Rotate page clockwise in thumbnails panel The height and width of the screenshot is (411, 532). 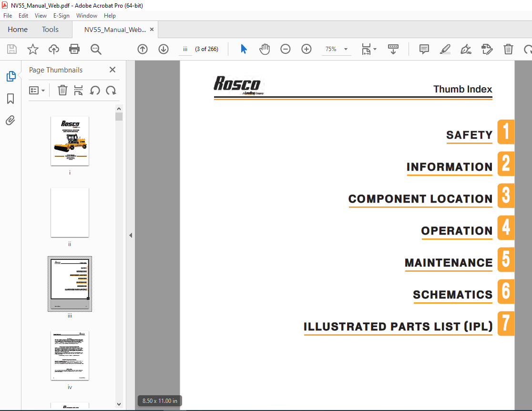pyautogui.click(x=111, y=90)
